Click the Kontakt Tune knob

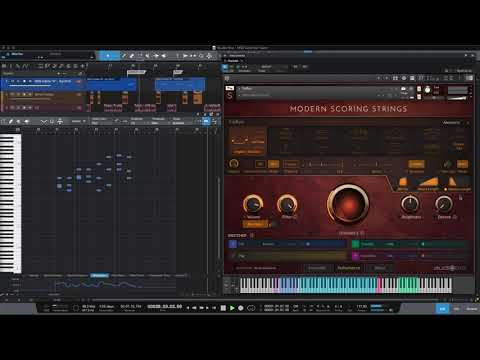click(x=427, y=90)
